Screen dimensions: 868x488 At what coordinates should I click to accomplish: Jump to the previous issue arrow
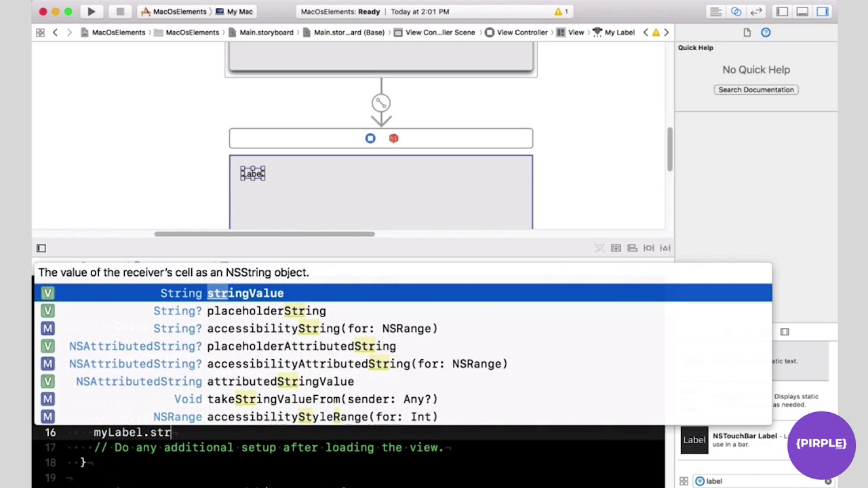[646, 33]
